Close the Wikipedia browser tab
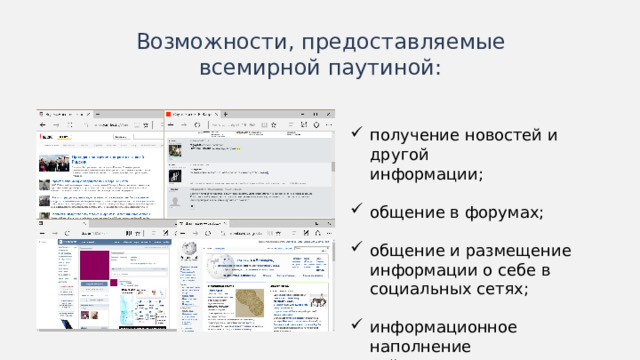The image size is (640, 360). (x=225, y=224)
